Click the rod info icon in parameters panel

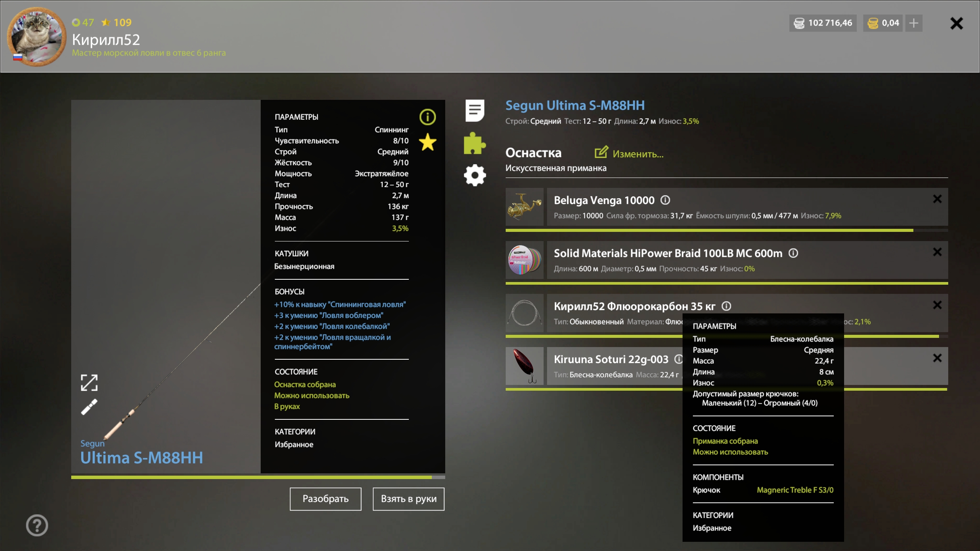tap(427, 117)
